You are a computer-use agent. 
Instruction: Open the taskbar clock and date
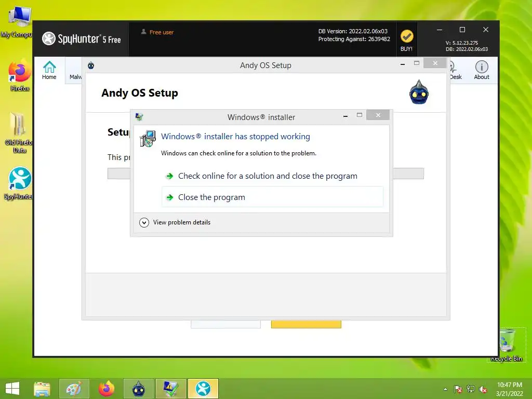510,389
